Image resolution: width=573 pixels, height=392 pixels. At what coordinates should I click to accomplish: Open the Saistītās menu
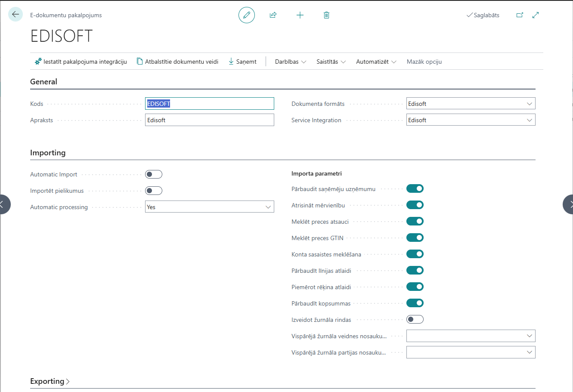[x=331, y=62]
